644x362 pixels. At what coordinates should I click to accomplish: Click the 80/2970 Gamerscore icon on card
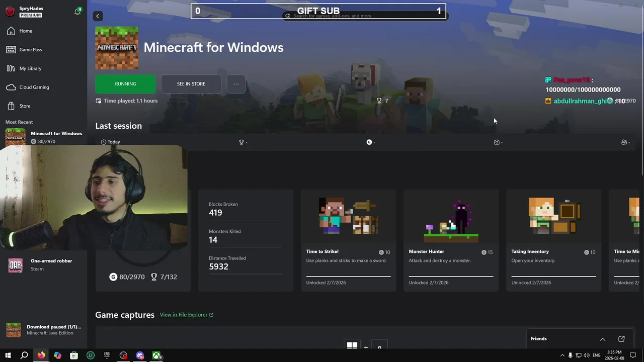113,277
